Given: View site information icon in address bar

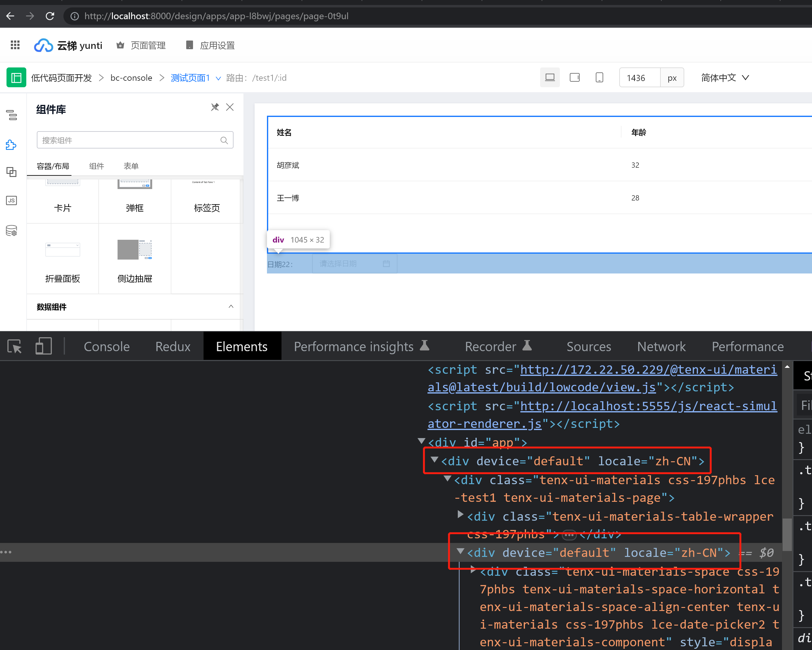Looking at the screenshot, I should pos(75,16).
